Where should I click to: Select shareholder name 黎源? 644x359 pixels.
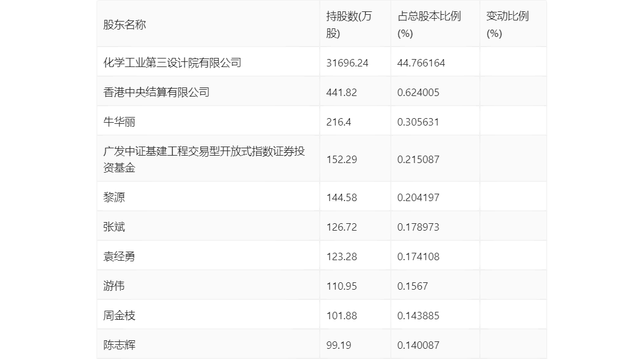pyautogui.click(x=114, y=198)
